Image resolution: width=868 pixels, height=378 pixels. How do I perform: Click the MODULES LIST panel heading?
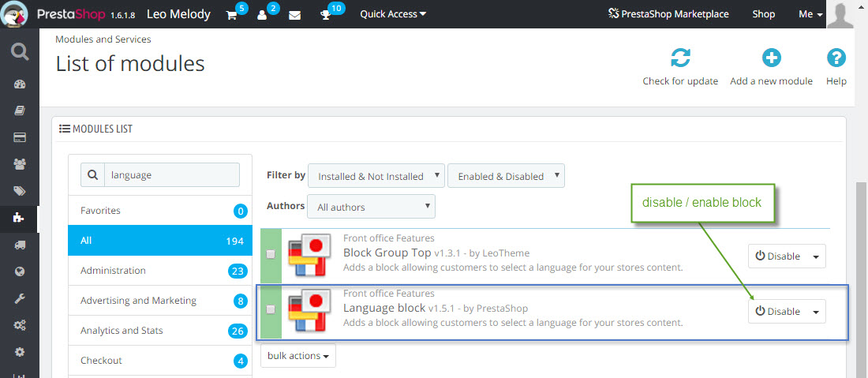tap(95, 129)
